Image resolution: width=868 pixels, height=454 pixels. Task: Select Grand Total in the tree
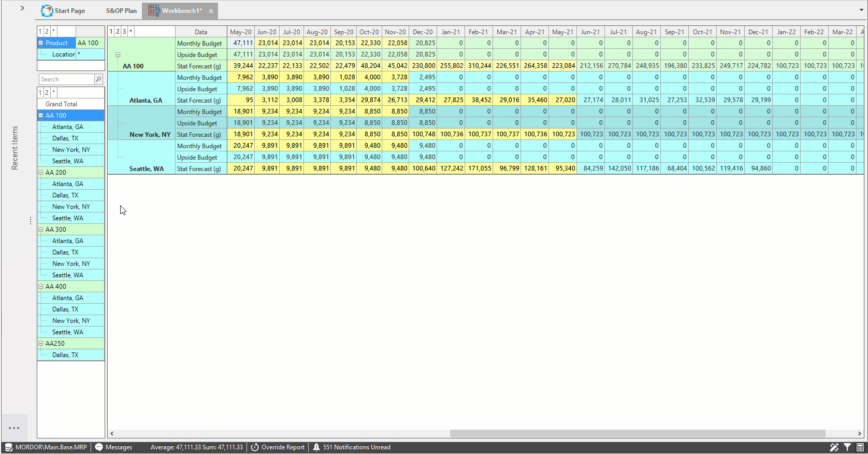71,104
